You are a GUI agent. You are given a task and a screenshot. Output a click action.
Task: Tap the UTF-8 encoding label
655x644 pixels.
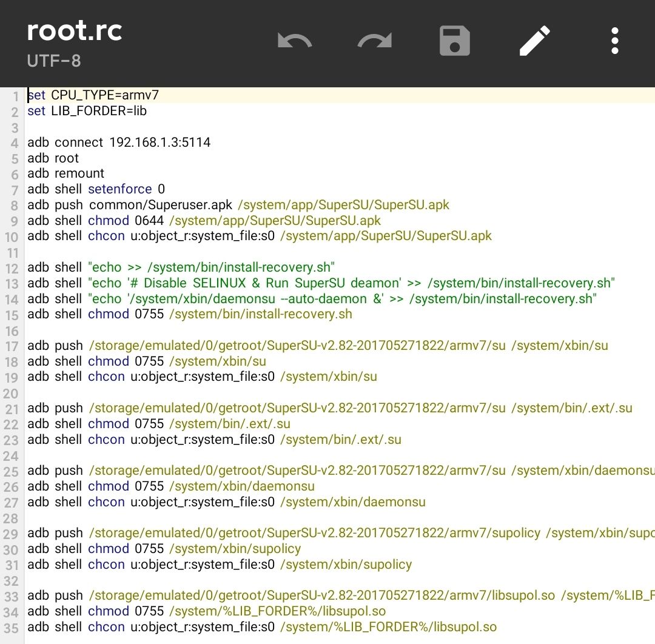coord(54,61)
